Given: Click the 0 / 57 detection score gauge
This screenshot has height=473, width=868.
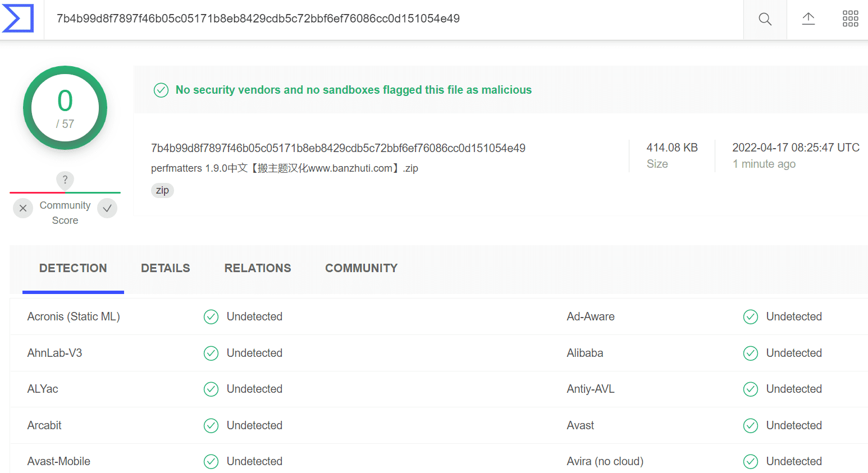Looking at the screenshot, I should pyautogui.click(x=65, y=108).
